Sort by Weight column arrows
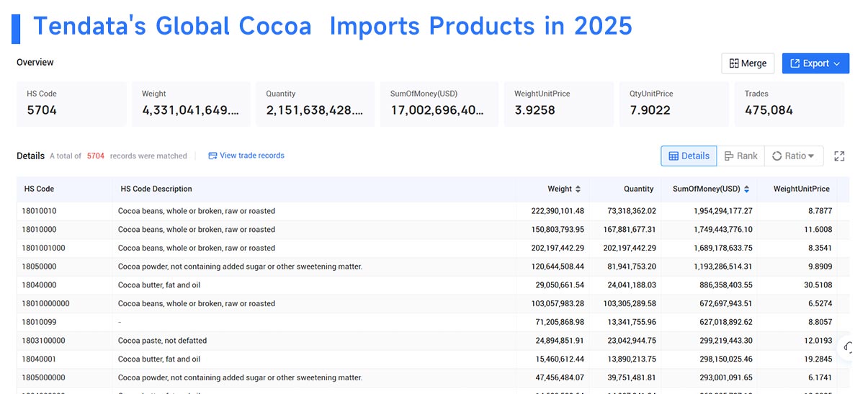This screenshot has width=868, height=394. click(578, 189)
